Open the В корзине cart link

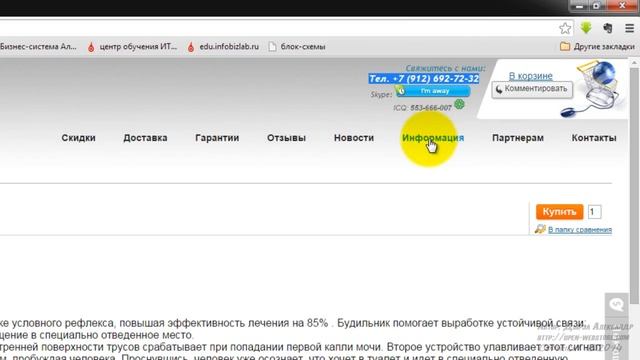[530, 76]
